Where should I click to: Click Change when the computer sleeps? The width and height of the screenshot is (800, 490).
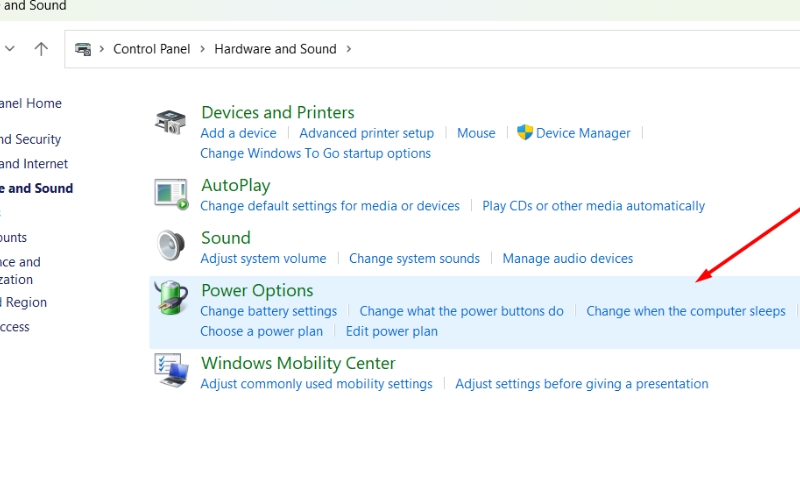click(686, 311)
